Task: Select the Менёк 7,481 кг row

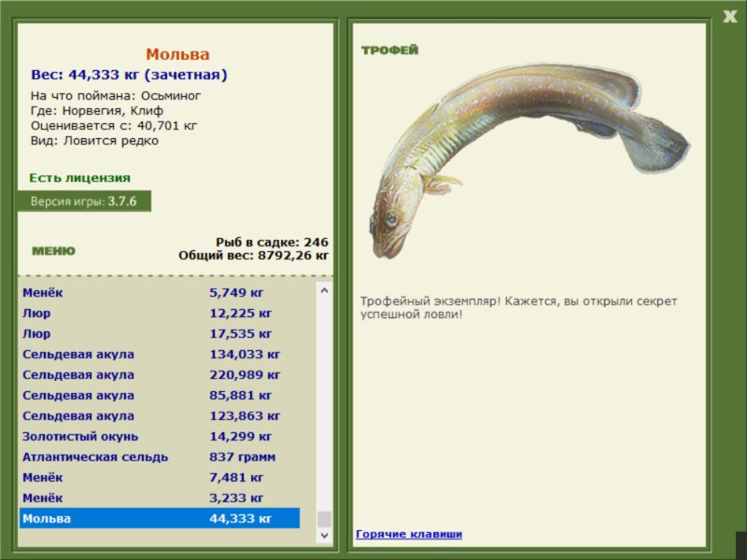Action: pos(160,477)
